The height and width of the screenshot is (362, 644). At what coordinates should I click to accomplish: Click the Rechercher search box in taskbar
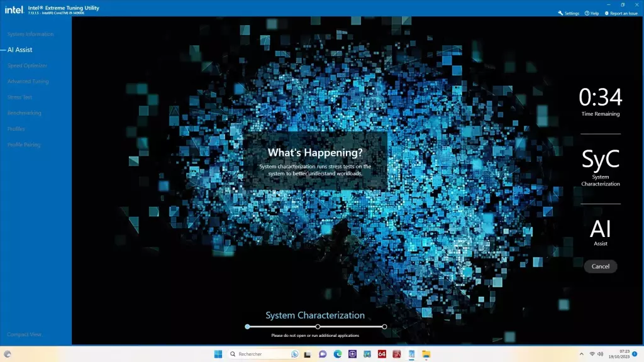(264, 354)
